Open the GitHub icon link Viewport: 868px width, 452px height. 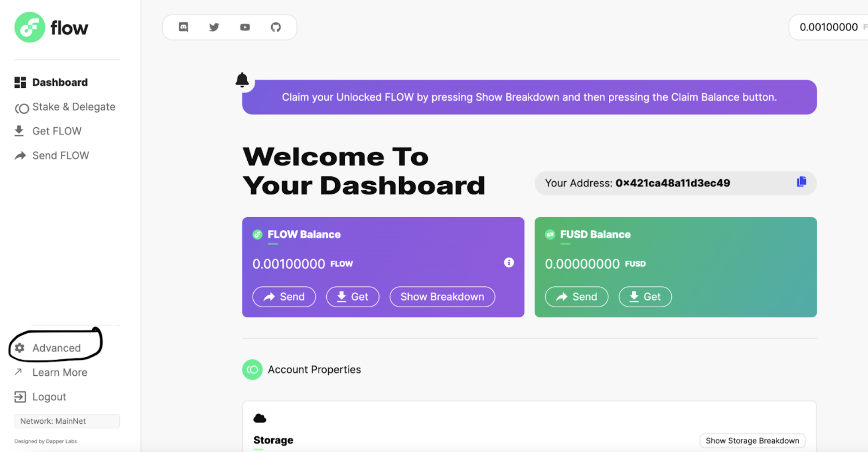(276, 27)
